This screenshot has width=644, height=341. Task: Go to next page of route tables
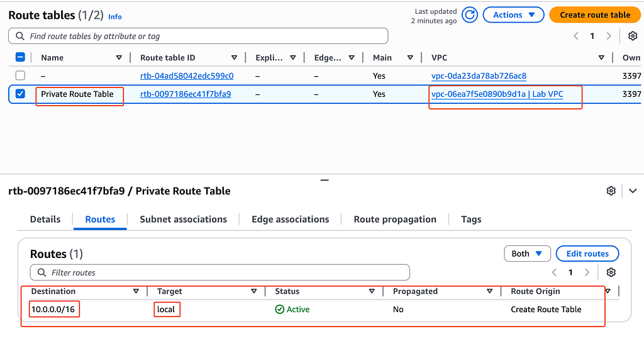tap(609, 36)
